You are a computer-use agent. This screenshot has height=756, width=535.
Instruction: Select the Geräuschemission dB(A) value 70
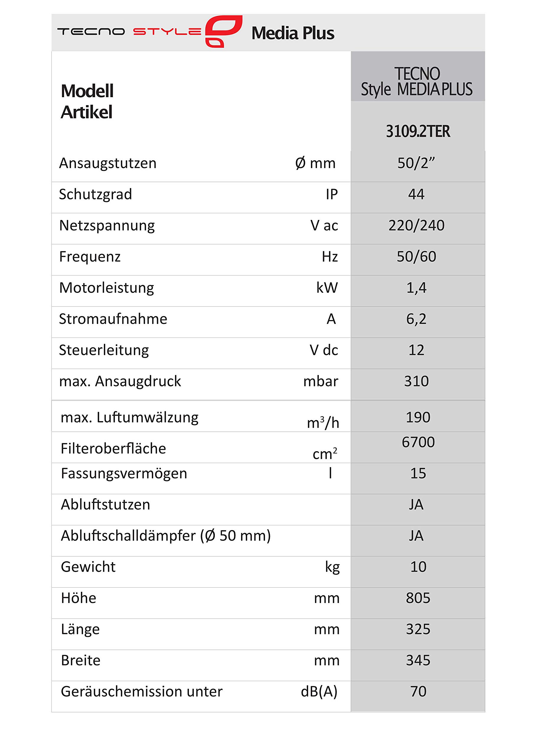click(418, 691)
